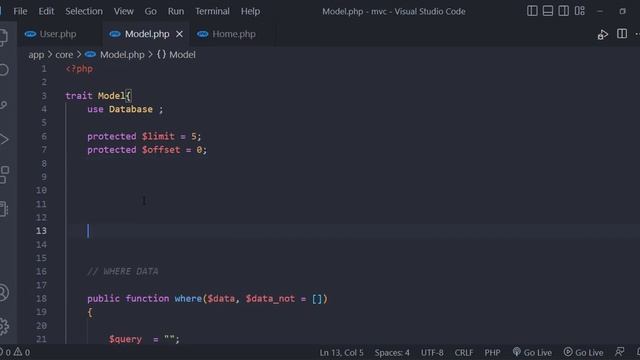Restore down the VS Code window

click(x=622, y=11)
